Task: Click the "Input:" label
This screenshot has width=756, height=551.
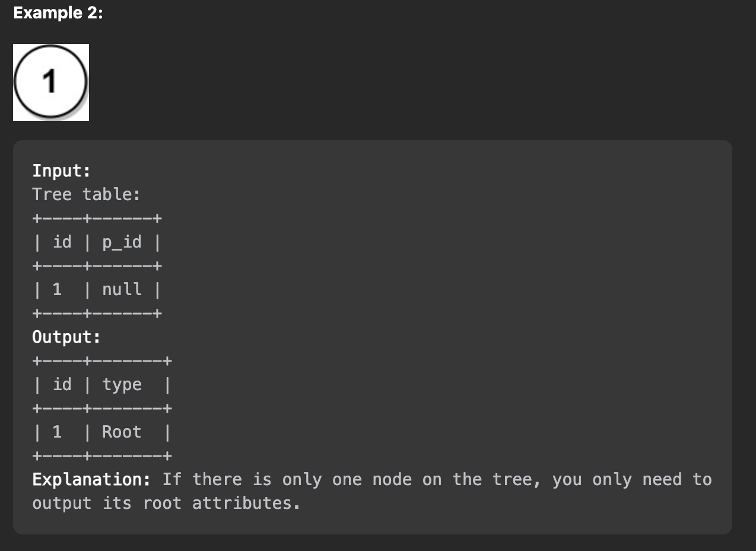Action: [61, 171]
